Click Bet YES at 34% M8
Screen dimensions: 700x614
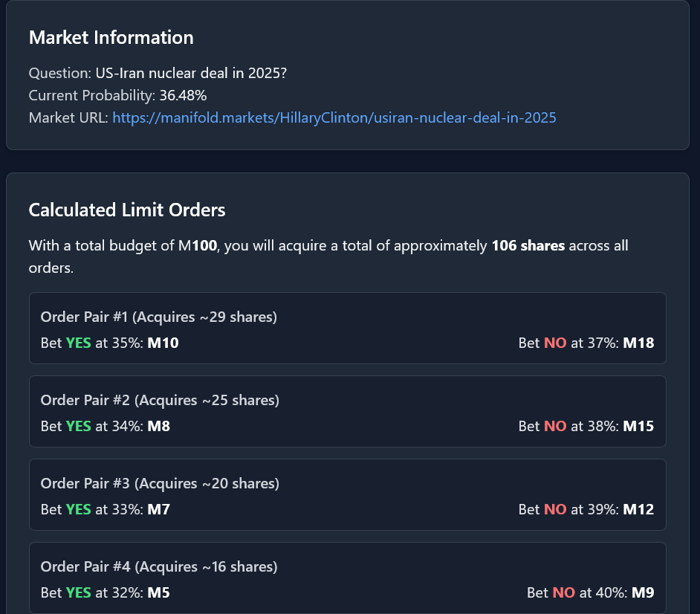pyautogui.click(x=106, y=426)
